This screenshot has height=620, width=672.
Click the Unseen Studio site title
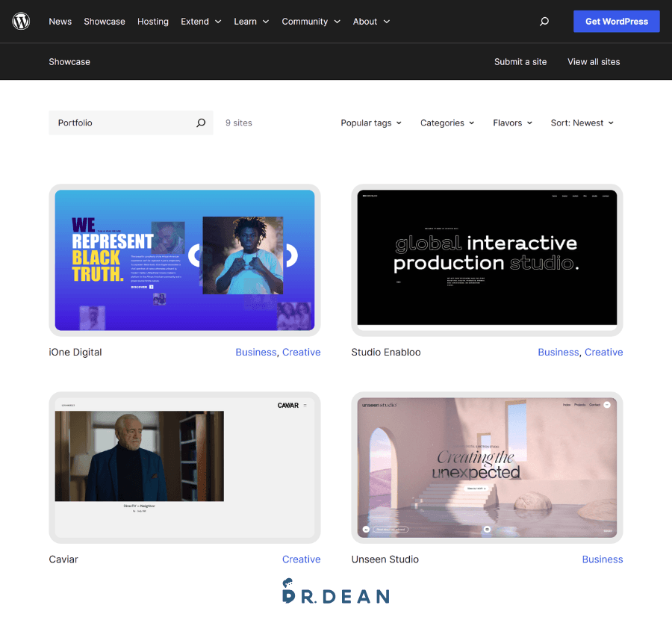(385, 559)
